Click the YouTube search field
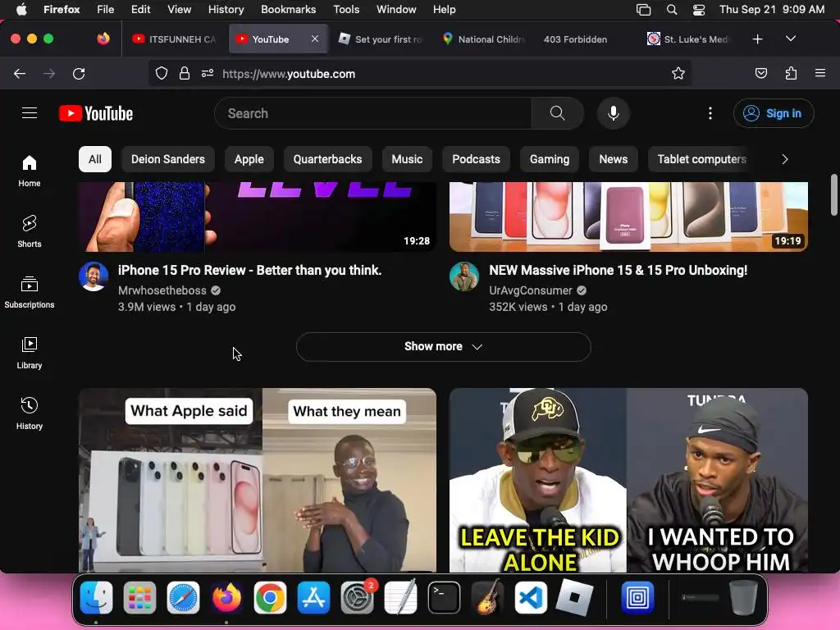This screenshot has height=630, width=840. pos(373,113)
